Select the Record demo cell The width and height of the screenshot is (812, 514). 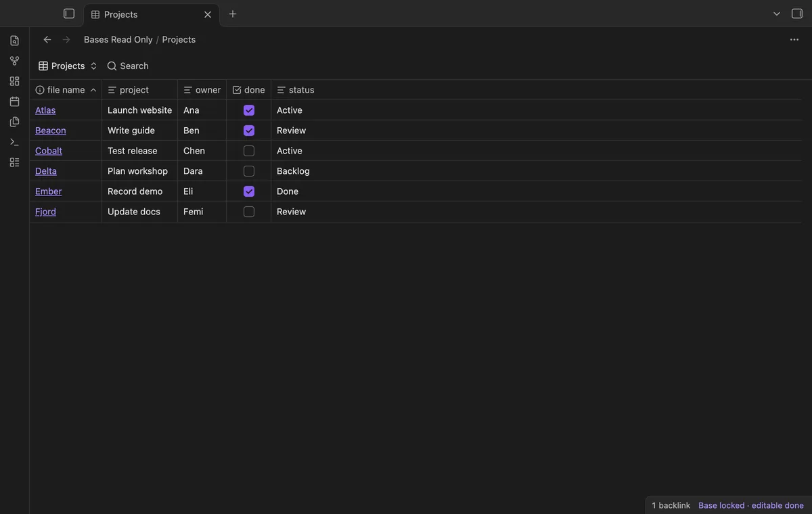pyautogui.click(x=139, y=191)
